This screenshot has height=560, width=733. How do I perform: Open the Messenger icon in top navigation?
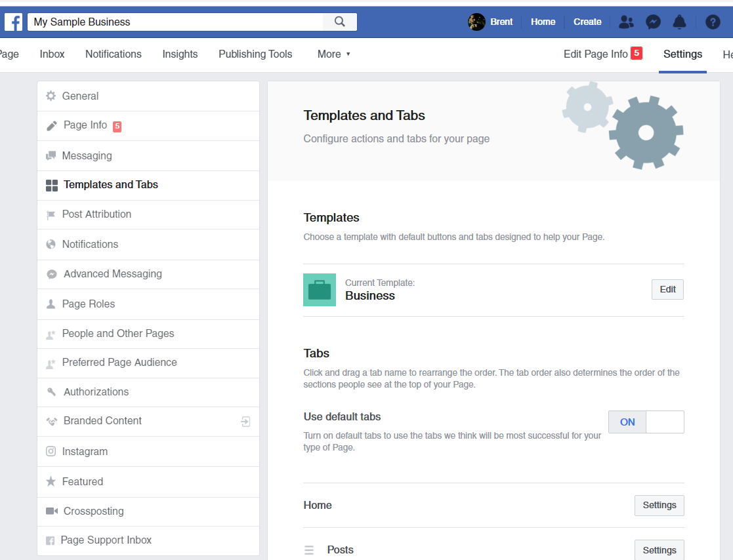(653, 22)
